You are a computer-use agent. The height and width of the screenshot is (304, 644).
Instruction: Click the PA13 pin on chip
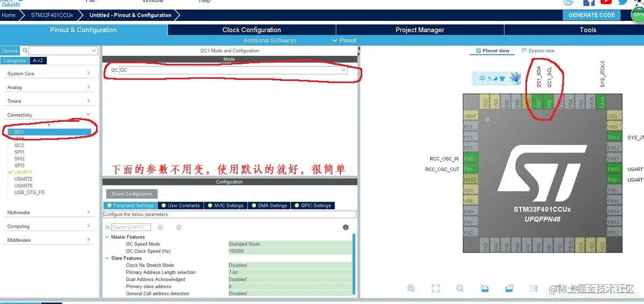pos(613,138)
